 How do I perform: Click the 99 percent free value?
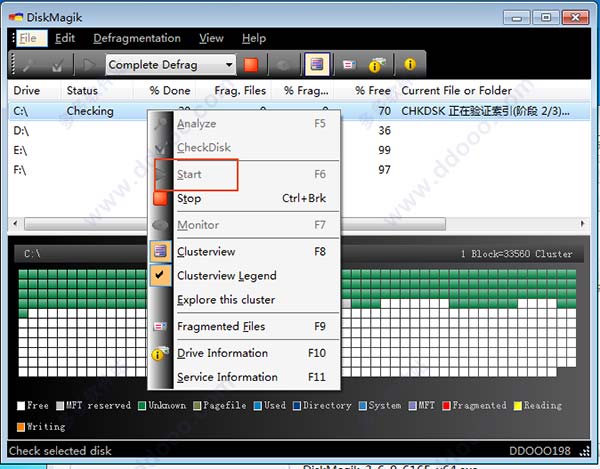tap(385, 150)
